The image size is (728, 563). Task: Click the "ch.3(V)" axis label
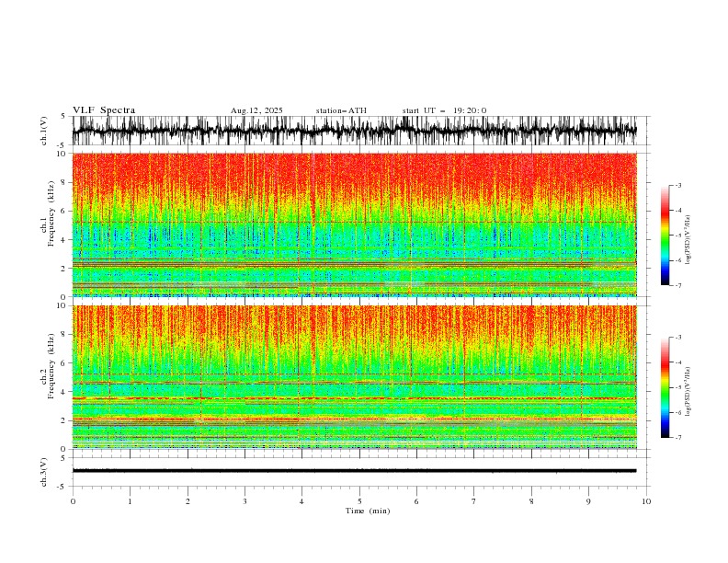tap(44, 472)
